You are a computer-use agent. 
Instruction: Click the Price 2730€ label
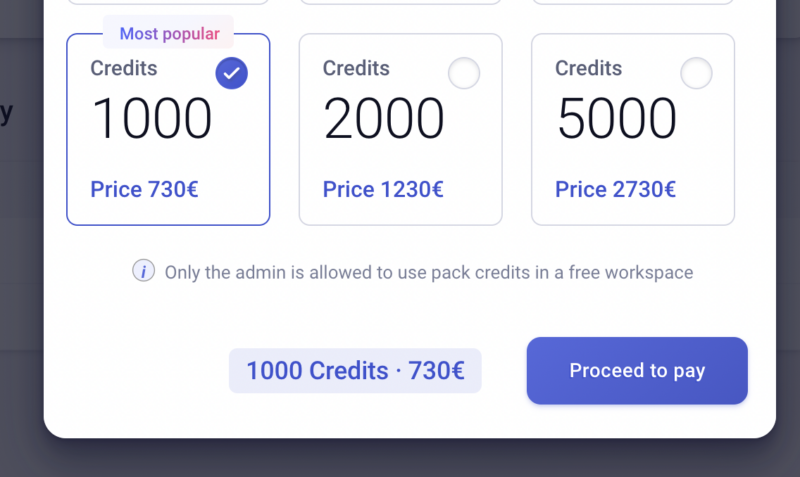tap(615, 190)
